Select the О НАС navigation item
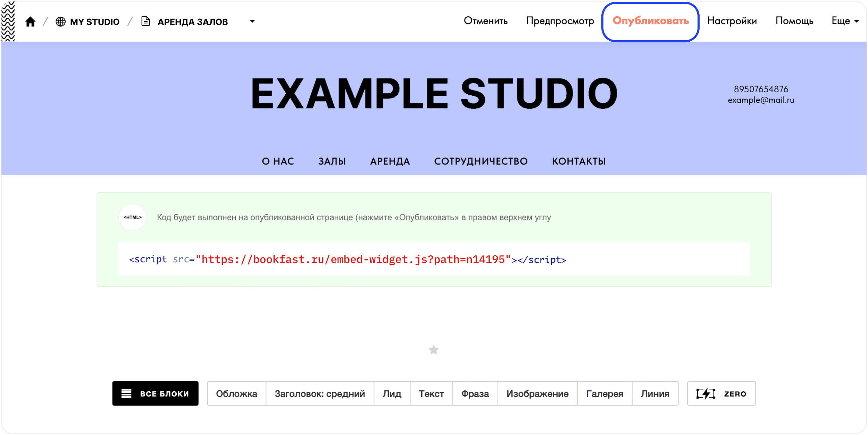The image size is (868, 435). click(x=278, y=161)
